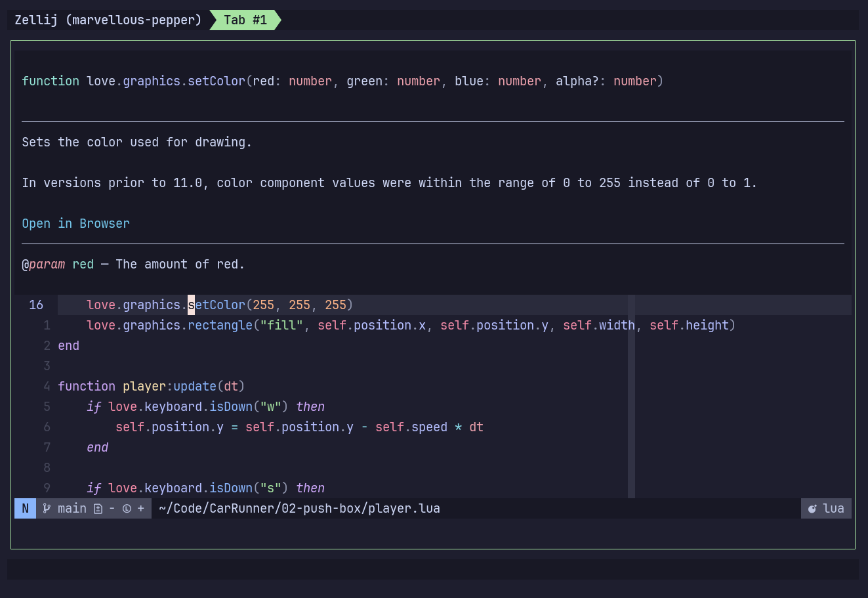Click line number 16 in the gutter

tap(36, 305)
